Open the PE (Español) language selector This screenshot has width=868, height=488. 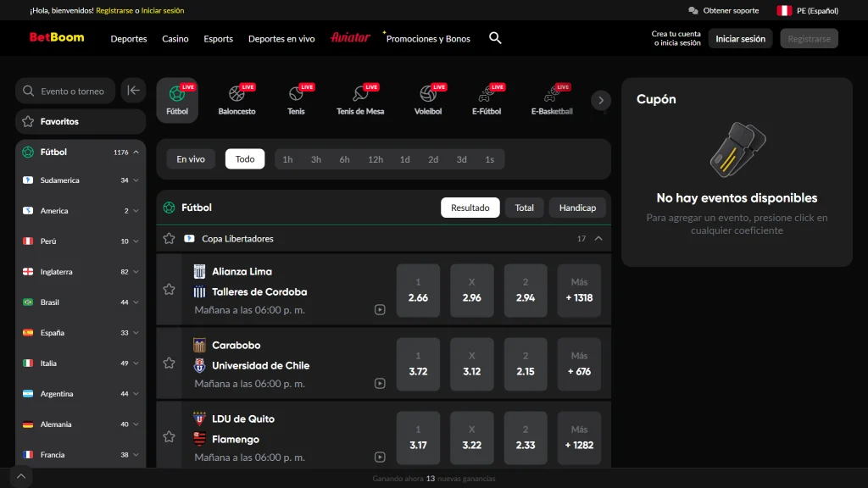[807, 11]
